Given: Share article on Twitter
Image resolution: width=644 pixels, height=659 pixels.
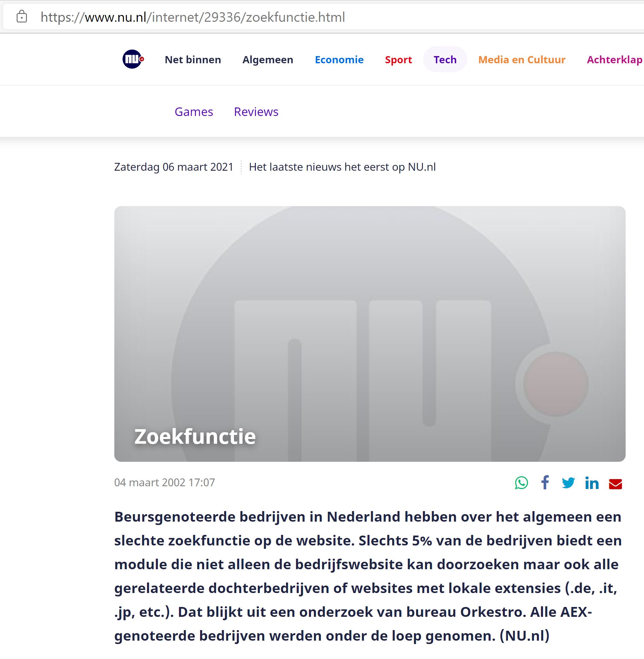Looking at the screenshot, I should point(568,483).
